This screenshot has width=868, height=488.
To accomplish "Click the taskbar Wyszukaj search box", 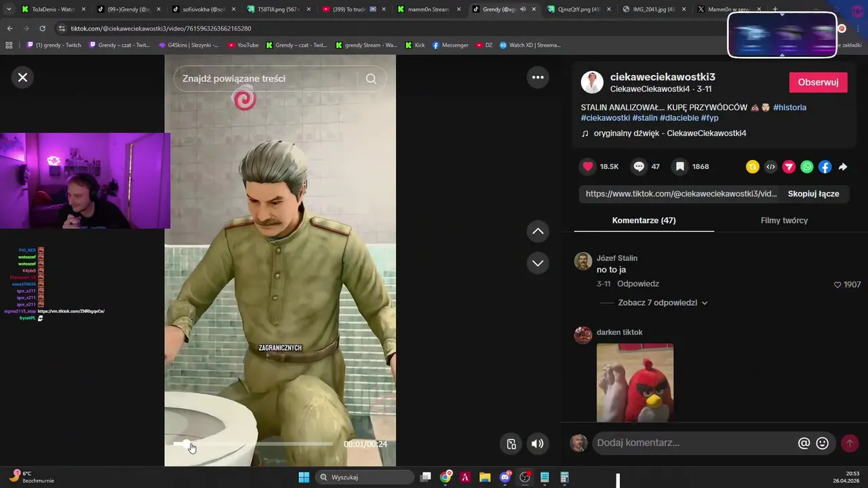I will coord(365,477).
